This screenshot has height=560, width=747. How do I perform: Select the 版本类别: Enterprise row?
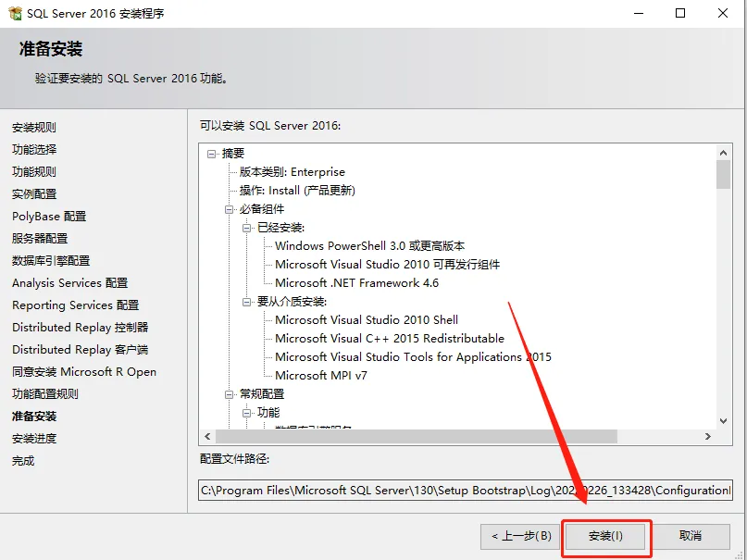292,172
